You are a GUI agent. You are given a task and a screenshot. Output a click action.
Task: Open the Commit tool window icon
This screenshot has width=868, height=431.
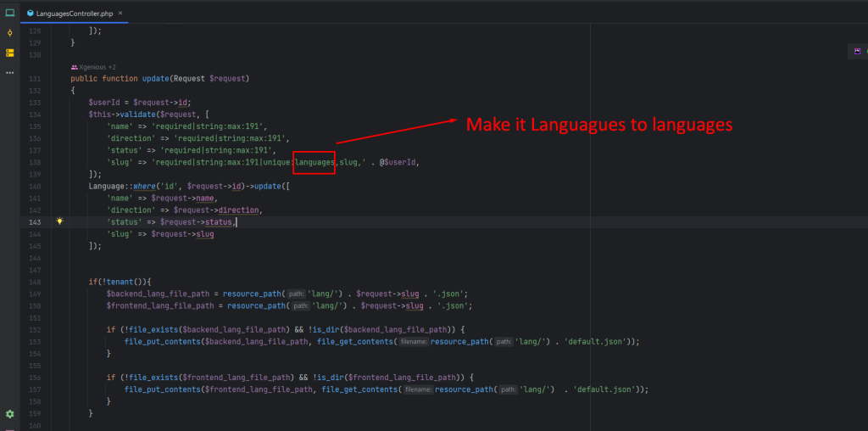9,33
